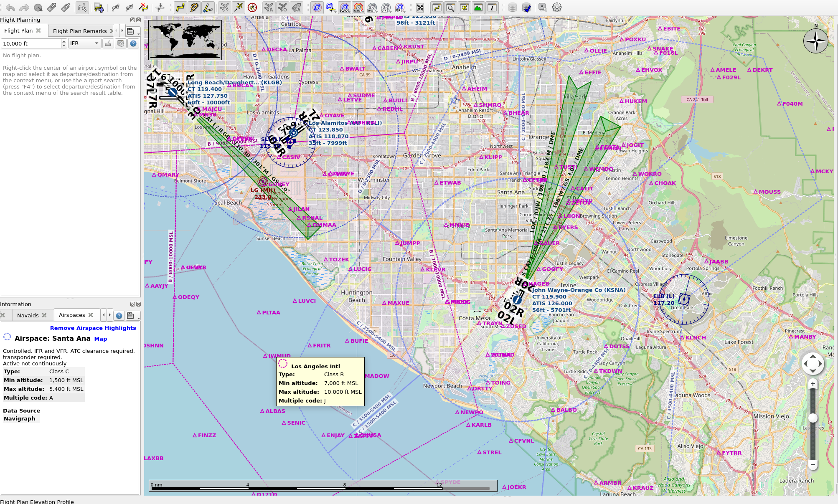Click the database with blue checkmark icon

point(526,8)
